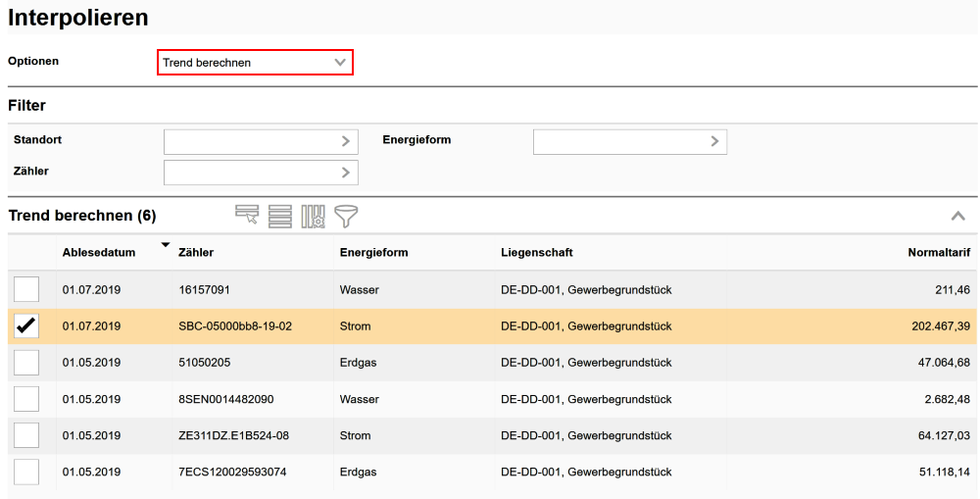This screenshot has width=980, height=499.
Task: Click meter number 51050205
Action: point(205,363)
